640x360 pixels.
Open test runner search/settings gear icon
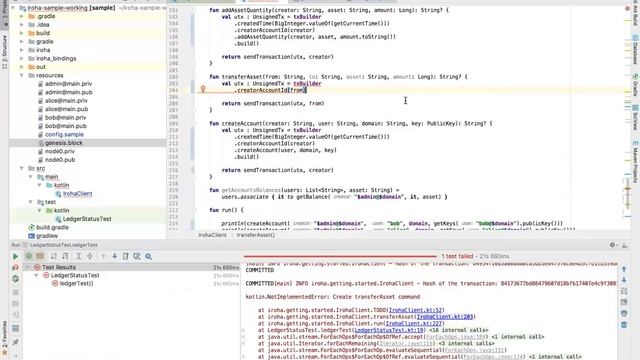tap(149, 256)
